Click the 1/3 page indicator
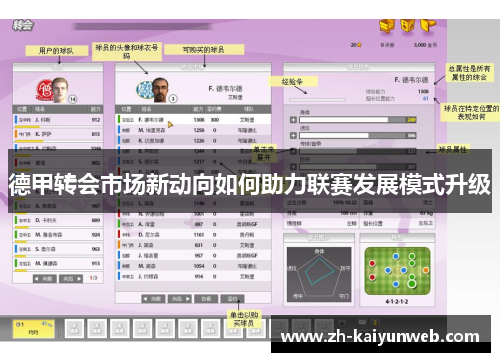 [94, 278]
